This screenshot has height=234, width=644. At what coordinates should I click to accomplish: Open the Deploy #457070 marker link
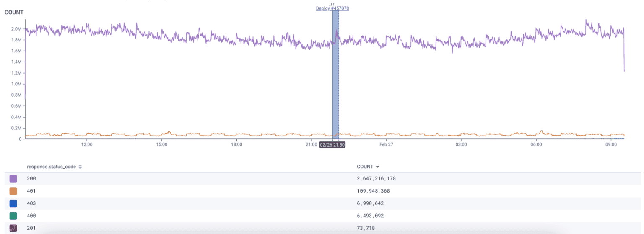coord(332,8)
